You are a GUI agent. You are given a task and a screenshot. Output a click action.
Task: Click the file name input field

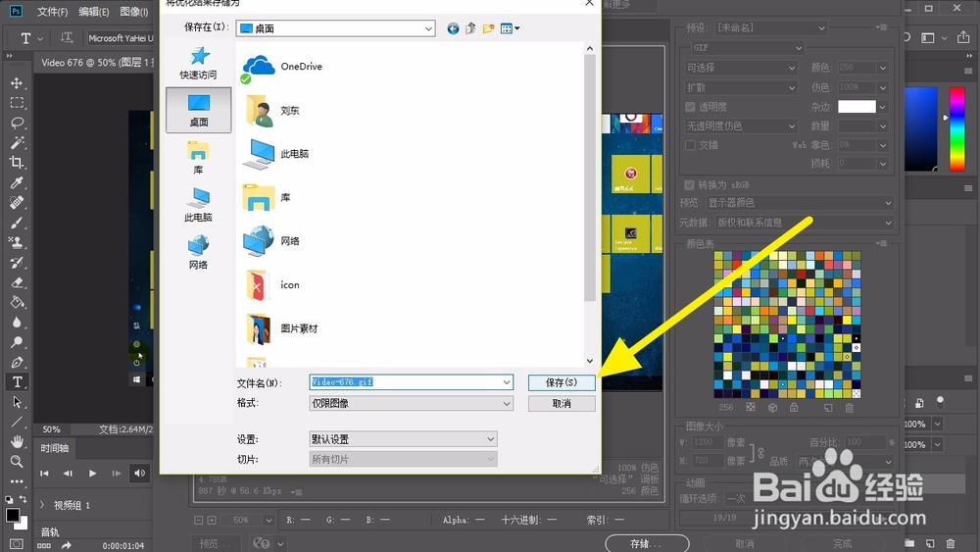(405, 382)
